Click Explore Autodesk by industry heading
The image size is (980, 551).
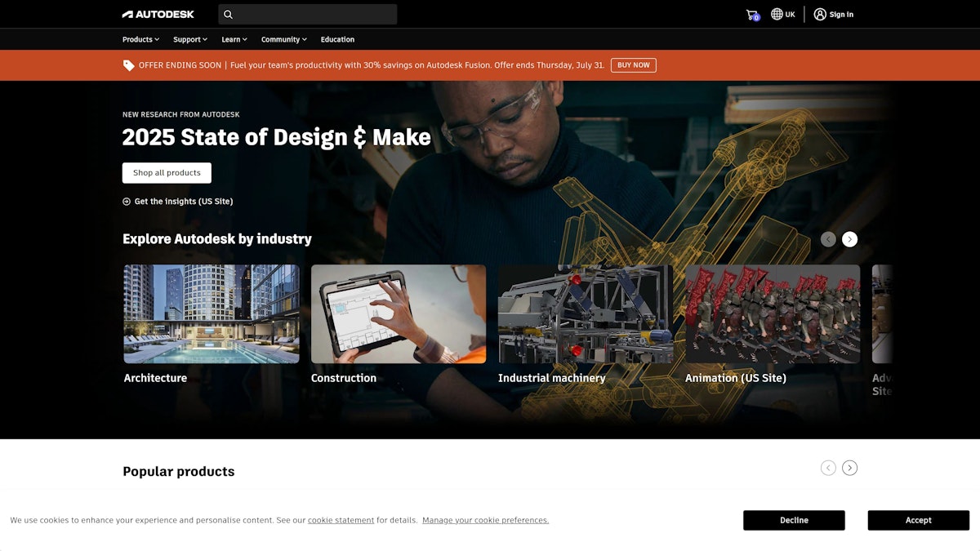click(x=217, y=239)
